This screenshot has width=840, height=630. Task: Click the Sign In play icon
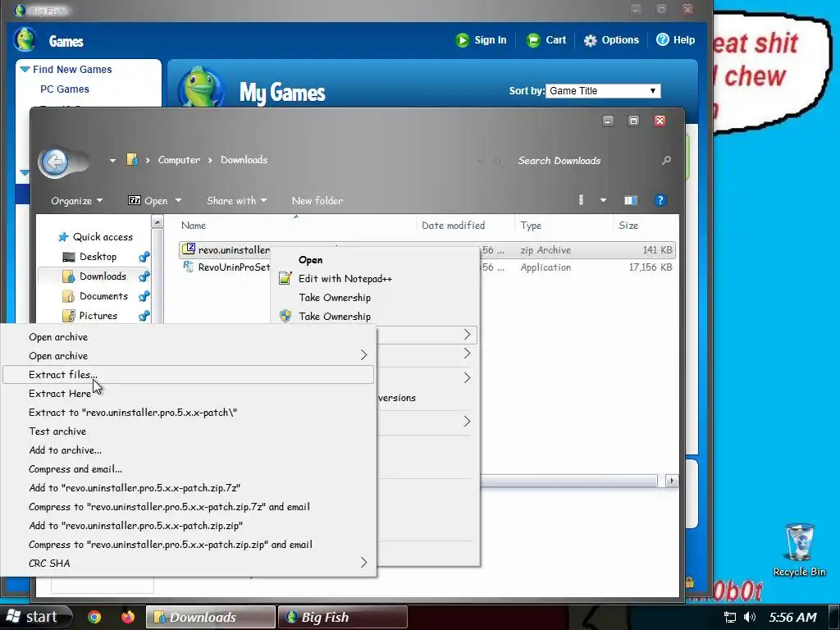click(x=462, y=40)
